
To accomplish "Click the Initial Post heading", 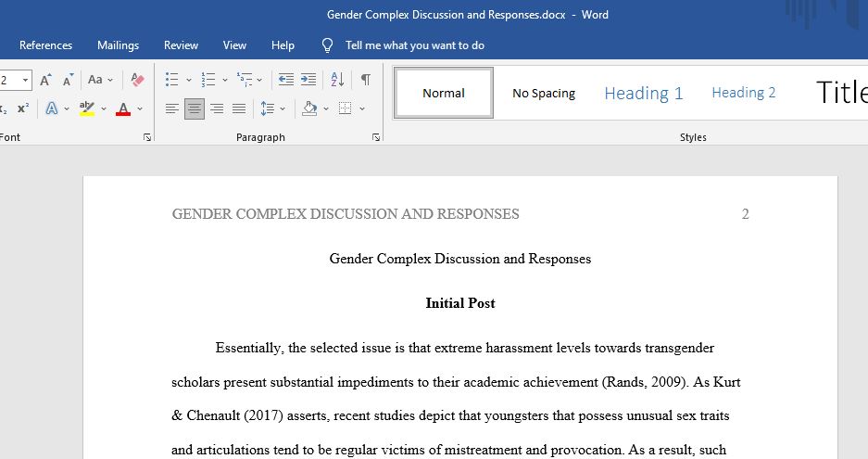I will [460, 303].
